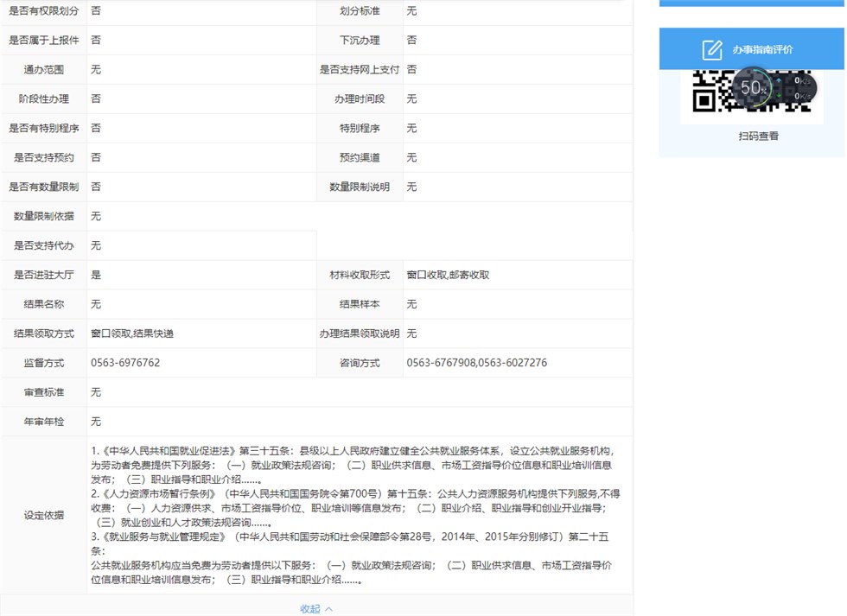Click the blue upload speed arrow icon
This screenshot has height=616, width=847.
[778, 81]
